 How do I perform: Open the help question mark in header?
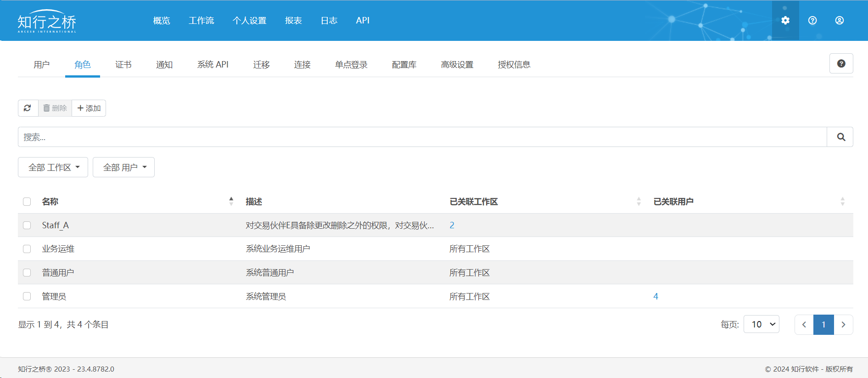pos(812,20)
